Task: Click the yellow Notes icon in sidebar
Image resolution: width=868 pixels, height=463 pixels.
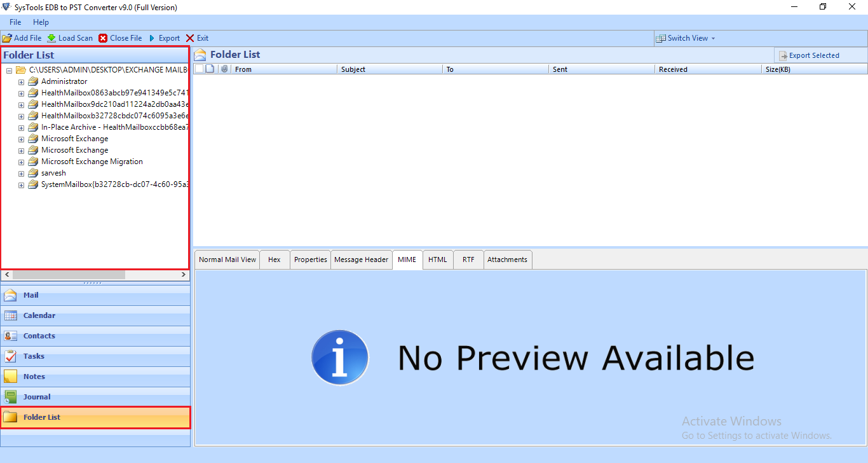Action: (x=11, y=377)
